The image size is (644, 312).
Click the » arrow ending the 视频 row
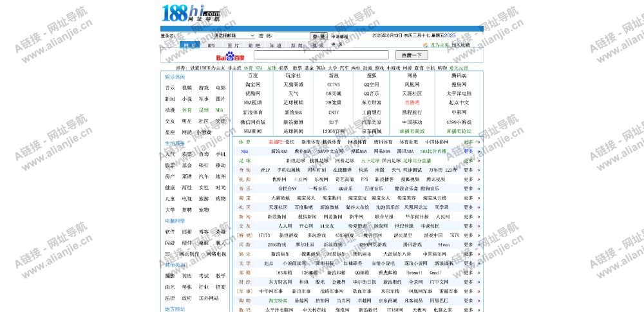pos(478,179)
